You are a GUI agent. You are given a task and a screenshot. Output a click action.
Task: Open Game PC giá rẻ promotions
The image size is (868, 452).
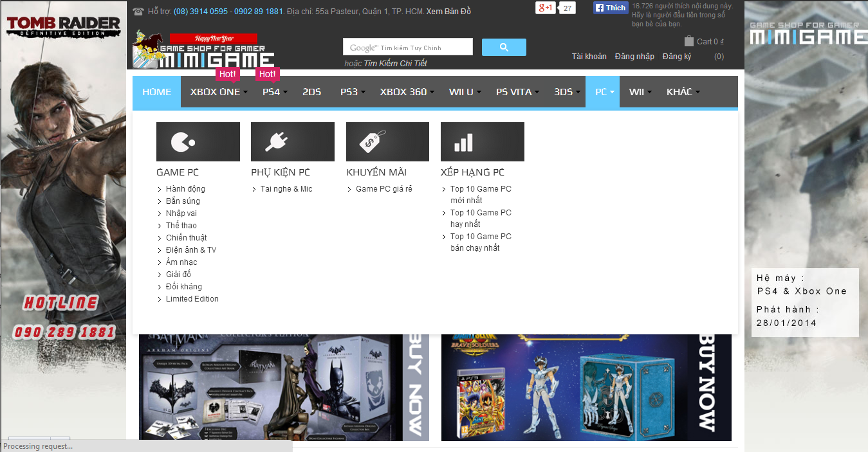click(x=384, y=189)
